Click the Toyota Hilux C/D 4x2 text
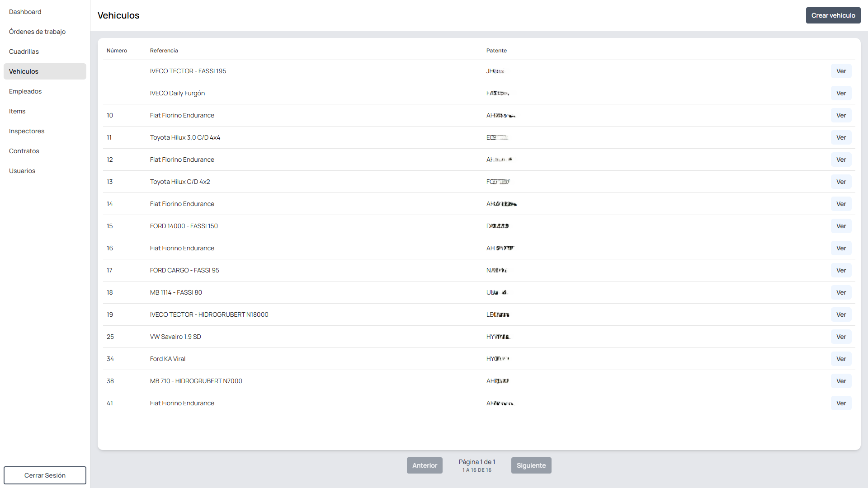The image size is (868, 488). [x=180, y=182]
